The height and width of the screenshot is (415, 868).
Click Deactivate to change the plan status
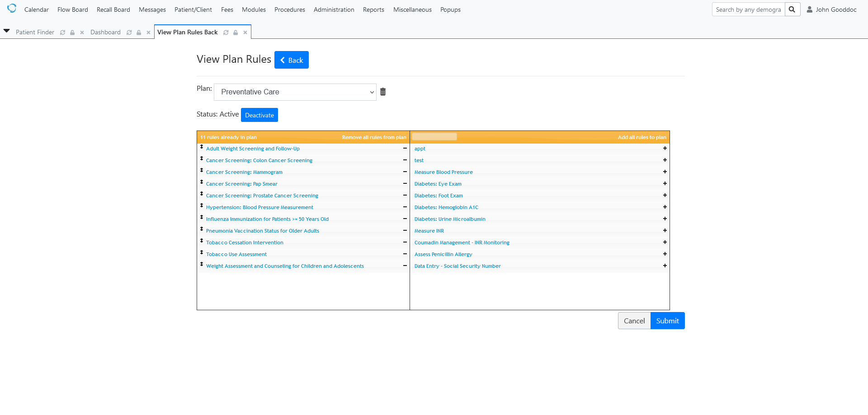(259, 115)
